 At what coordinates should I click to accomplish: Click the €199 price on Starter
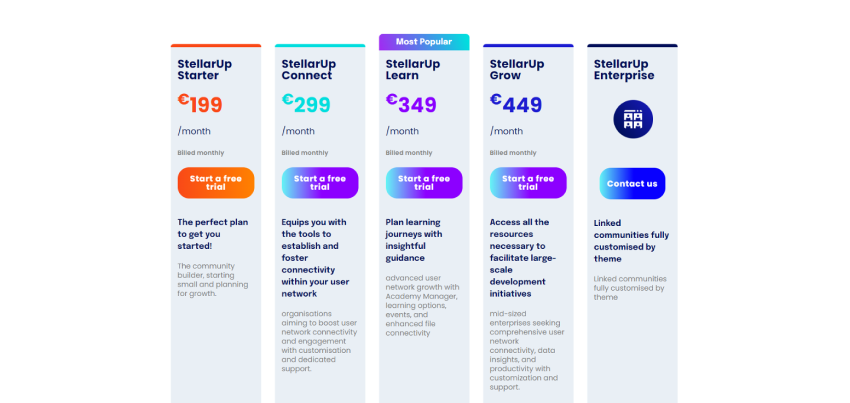coord(200,104)
